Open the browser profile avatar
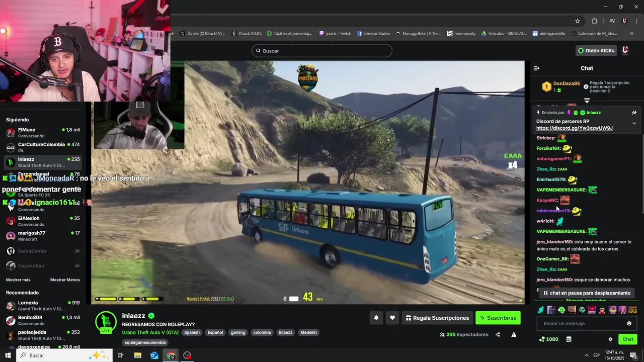 pos(624,21)
